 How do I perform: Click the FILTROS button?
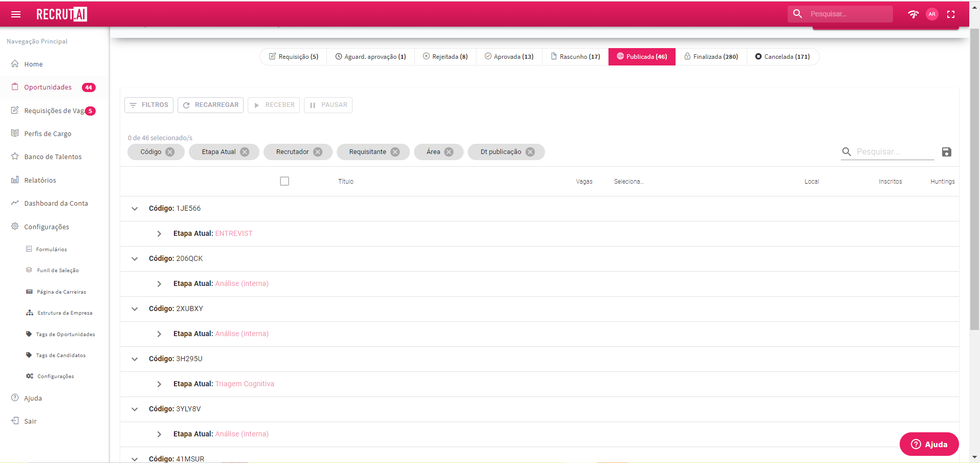(149, 105)
